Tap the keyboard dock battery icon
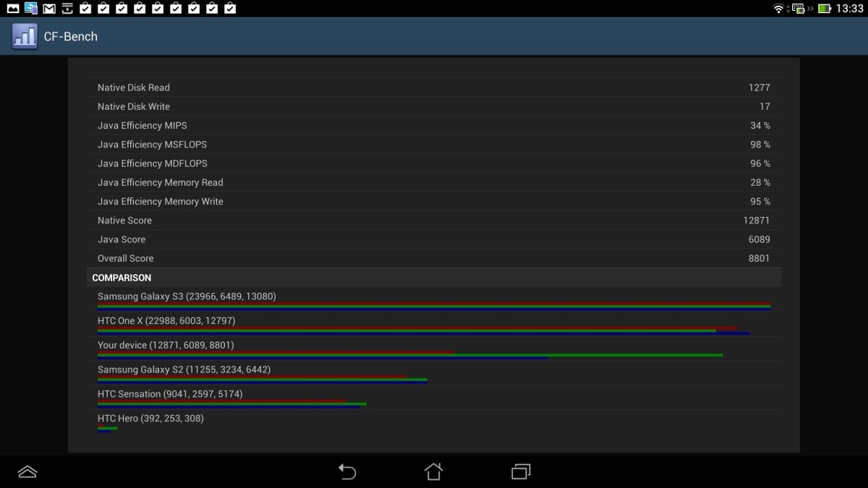This screenshot has height=488, width=868. click(x=799, y=9)
